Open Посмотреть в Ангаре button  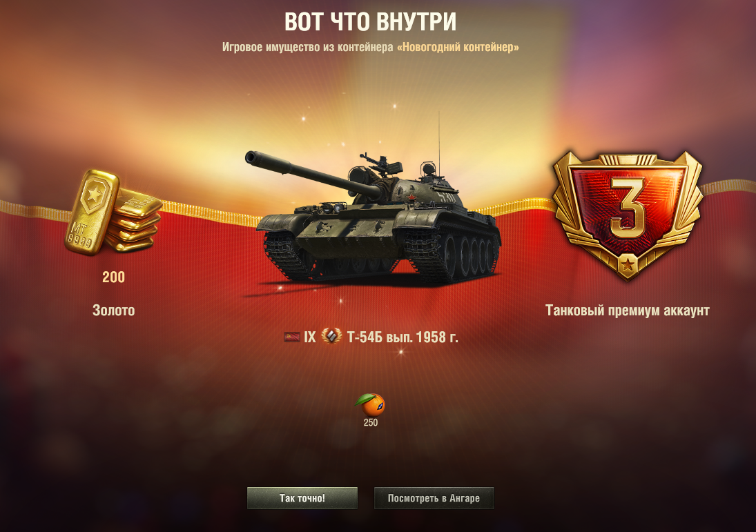pos(434,497)
